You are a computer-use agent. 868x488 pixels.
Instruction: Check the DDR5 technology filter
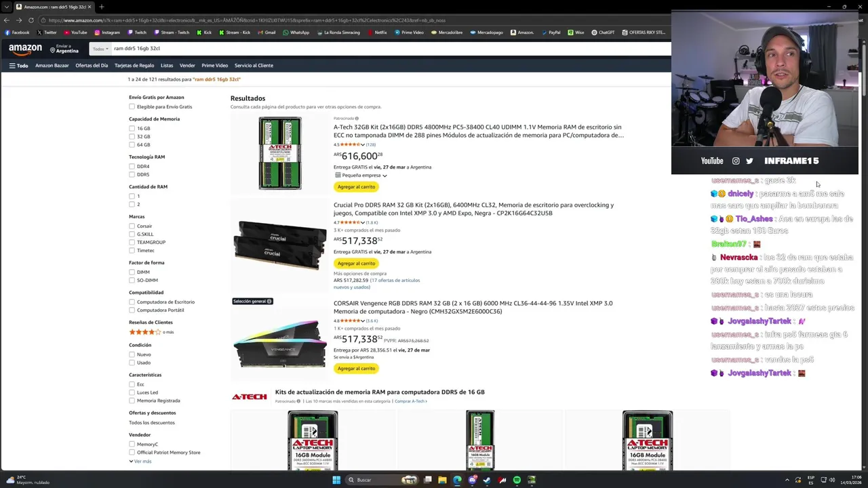132,174
